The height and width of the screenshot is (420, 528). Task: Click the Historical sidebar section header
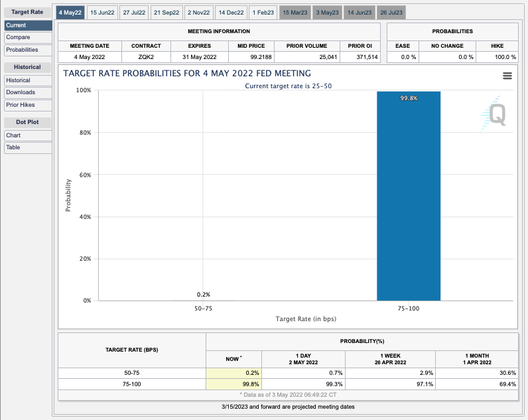(27, 68)
